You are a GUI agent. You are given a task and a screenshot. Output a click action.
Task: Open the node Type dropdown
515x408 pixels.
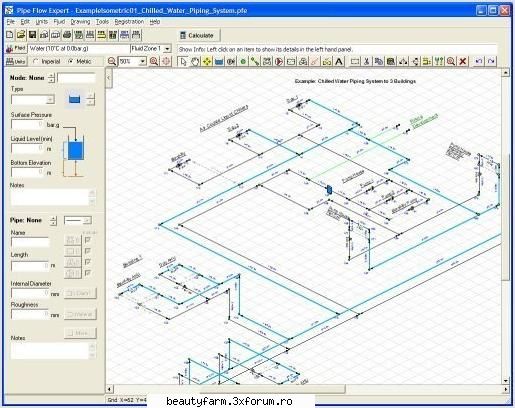[50, 99]
